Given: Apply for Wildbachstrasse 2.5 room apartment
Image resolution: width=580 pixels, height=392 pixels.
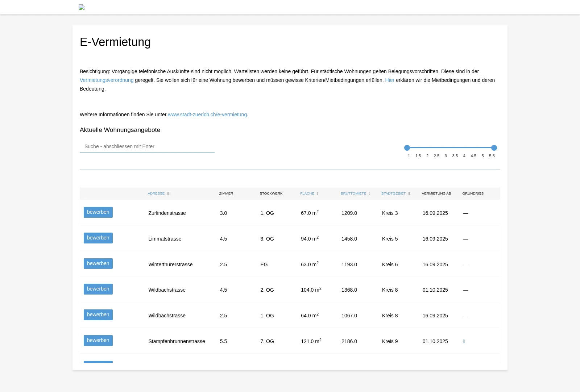Looking at the screenshot, I should (x=98, y=315).
